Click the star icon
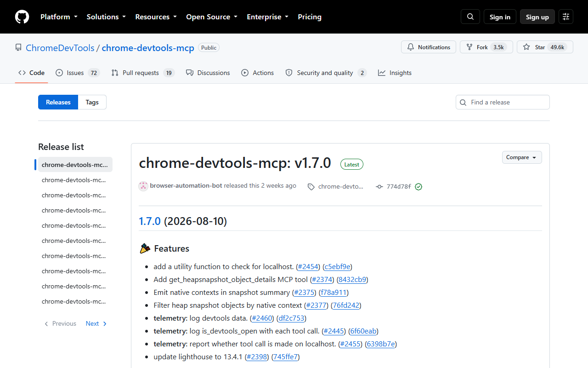Image resolution: width=588 pixels, height=368 pixels. (526, 47)
